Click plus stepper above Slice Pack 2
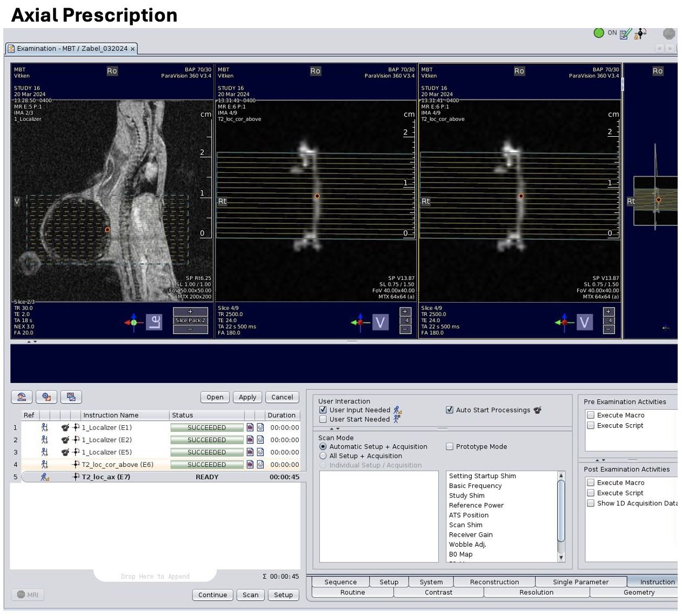This screenshot has width=682, height=616. coord(190,312)
